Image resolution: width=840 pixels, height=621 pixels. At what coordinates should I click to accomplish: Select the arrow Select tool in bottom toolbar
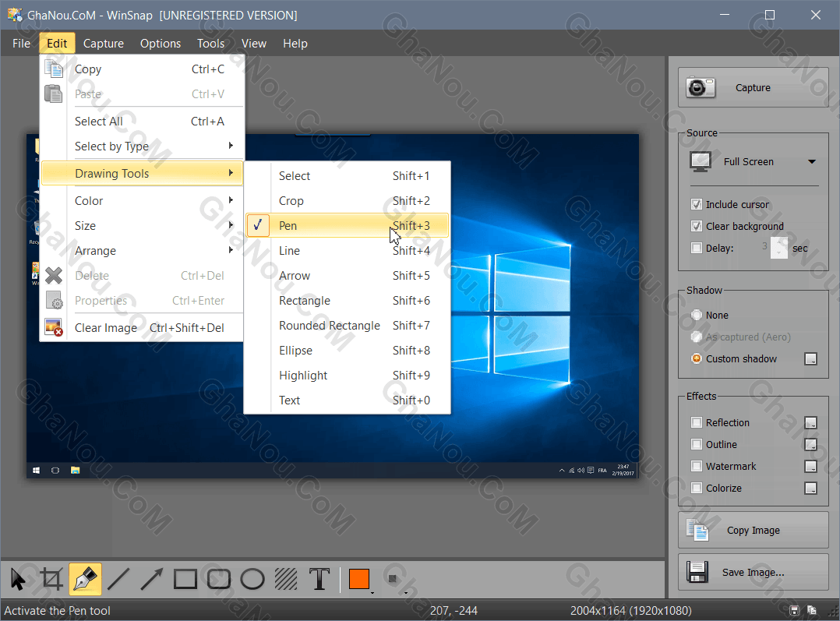coord(18,579)
